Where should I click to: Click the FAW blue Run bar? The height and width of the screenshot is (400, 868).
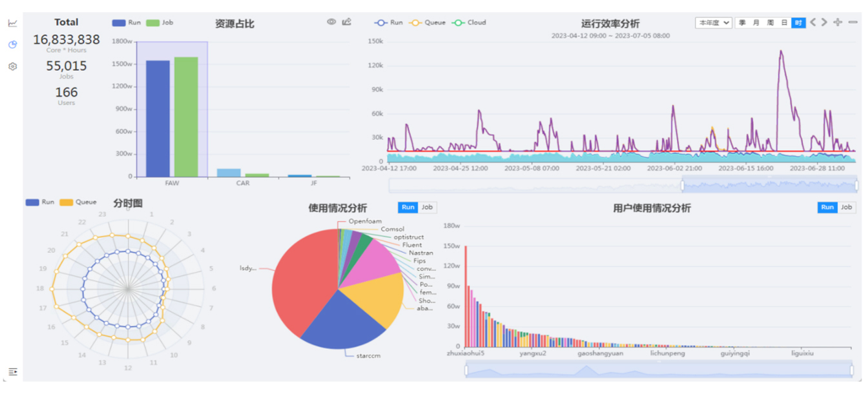tap(158, 119)
